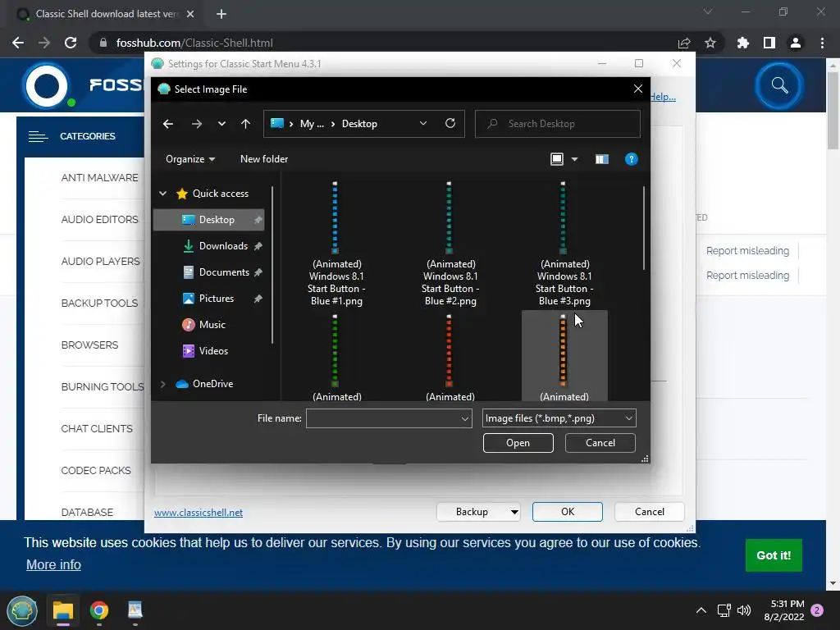This screenshot has height=630, width=840.
Task: Open Videos in the navigation pane
Action: (213, 351)
